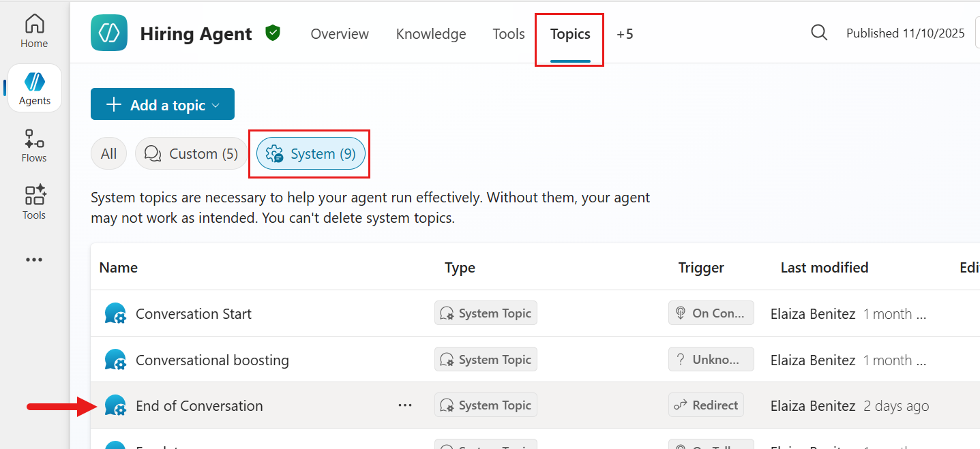Sort topics by the Name column header
The image size is (980, 449).
[x=118, y=267]
